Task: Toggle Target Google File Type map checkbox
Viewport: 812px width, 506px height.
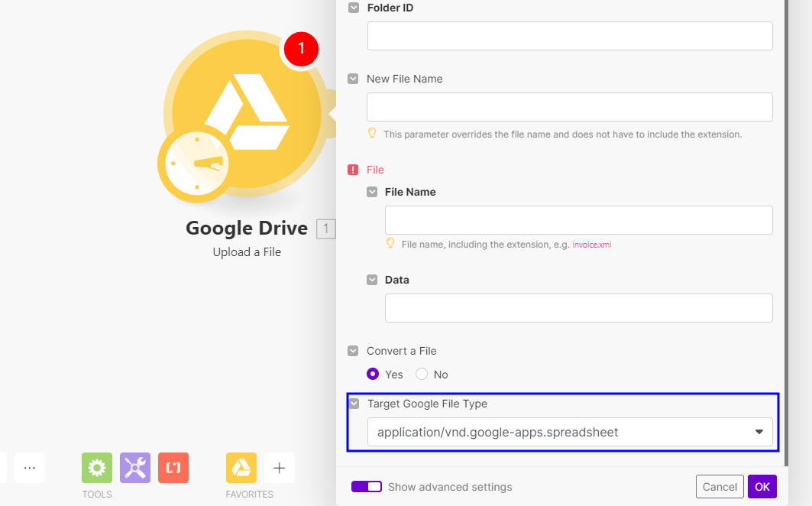Action: pyautogui.click(x=354, y=404)
